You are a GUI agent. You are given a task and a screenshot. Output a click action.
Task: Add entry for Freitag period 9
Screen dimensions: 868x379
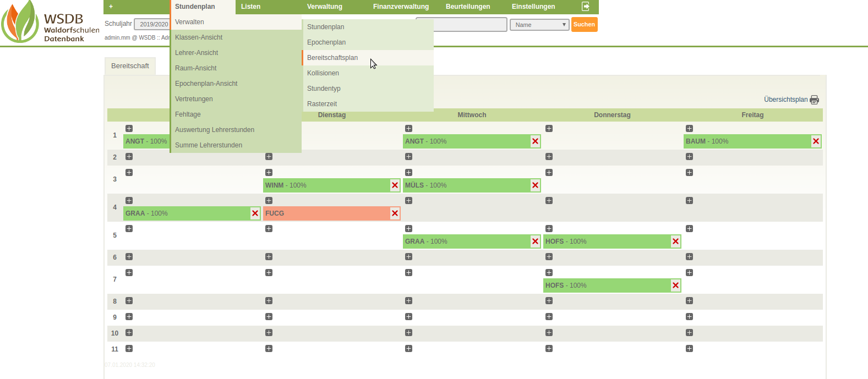[x=689, y=317]
